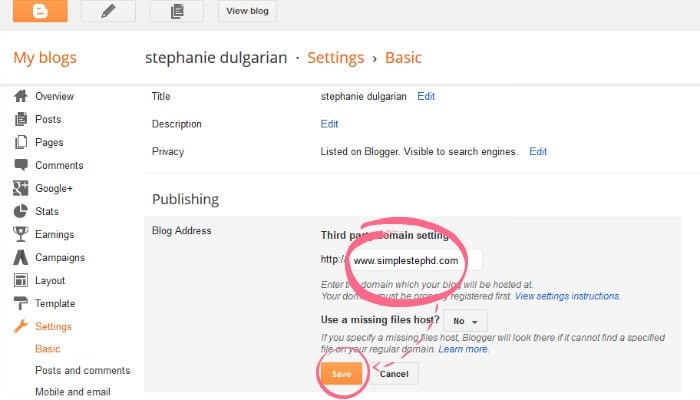The width and height of the screenshot is (700, 400).
Task: Click the Cancel button
Action: [x=394, y=374]
